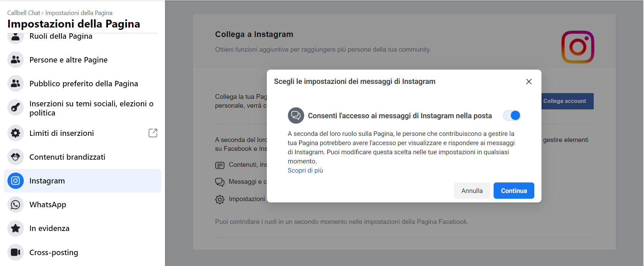Click the handshake icon for Contenuti brandizzati
The width and height of the screenshot is (644, 266).
pyautogui.click(x=16, y=157)
